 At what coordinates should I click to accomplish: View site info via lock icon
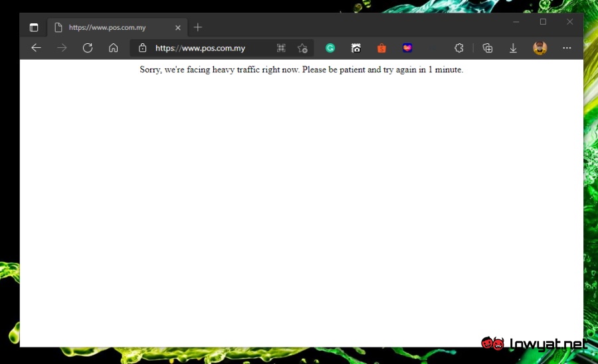pos(142,48)
